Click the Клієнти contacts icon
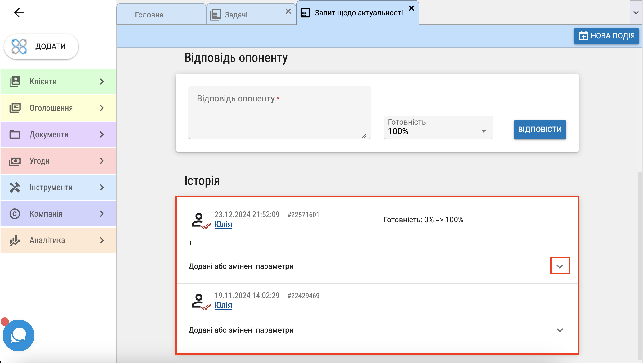The height and width of the screenshot is (363, 644). [x=15, y=81]
